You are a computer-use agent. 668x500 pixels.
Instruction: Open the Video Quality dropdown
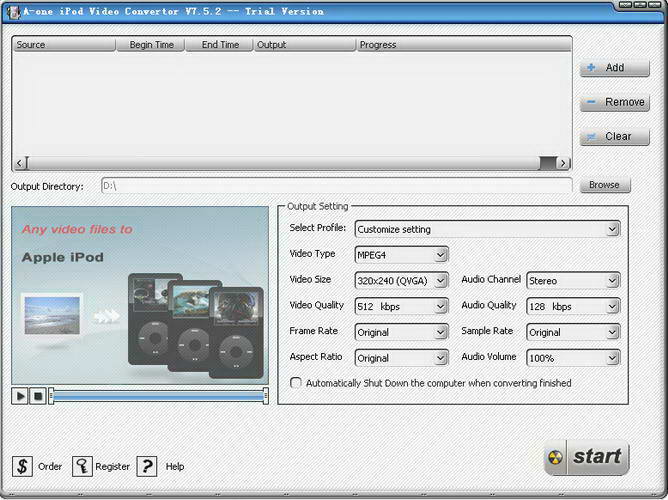click(x=441, y=306)
